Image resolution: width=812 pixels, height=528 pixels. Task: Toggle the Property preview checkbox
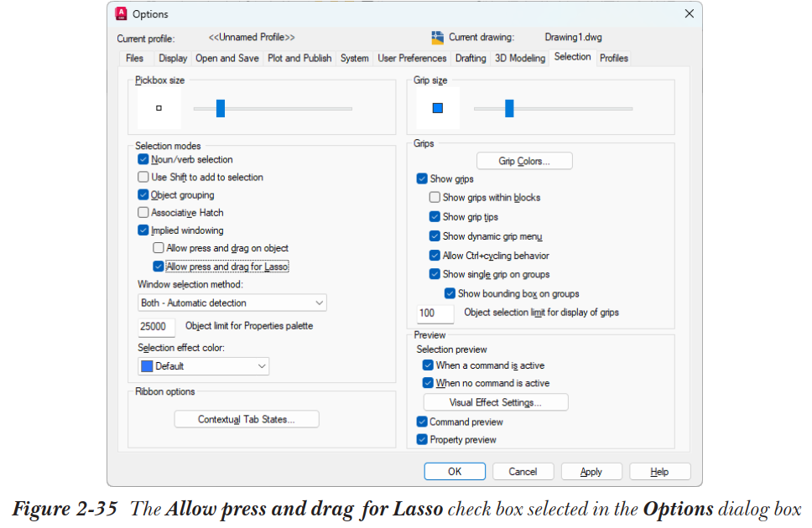[x=422, y=439]
